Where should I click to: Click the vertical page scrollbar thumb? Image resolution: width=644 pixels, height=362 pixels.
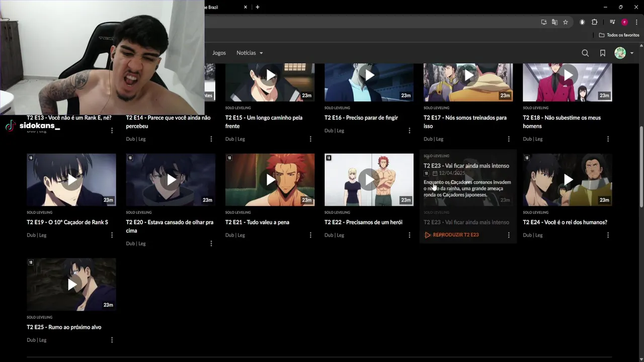(640, 166)
